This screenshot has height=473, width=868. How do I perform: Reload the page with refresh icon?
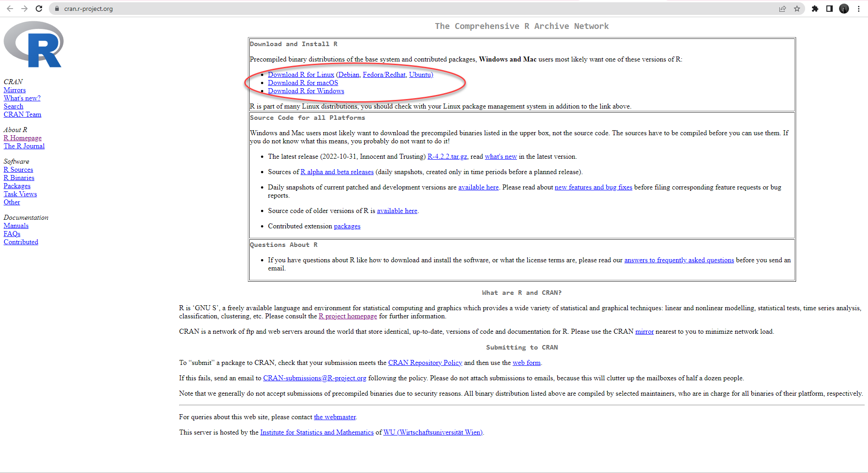(x=39, y=9)
